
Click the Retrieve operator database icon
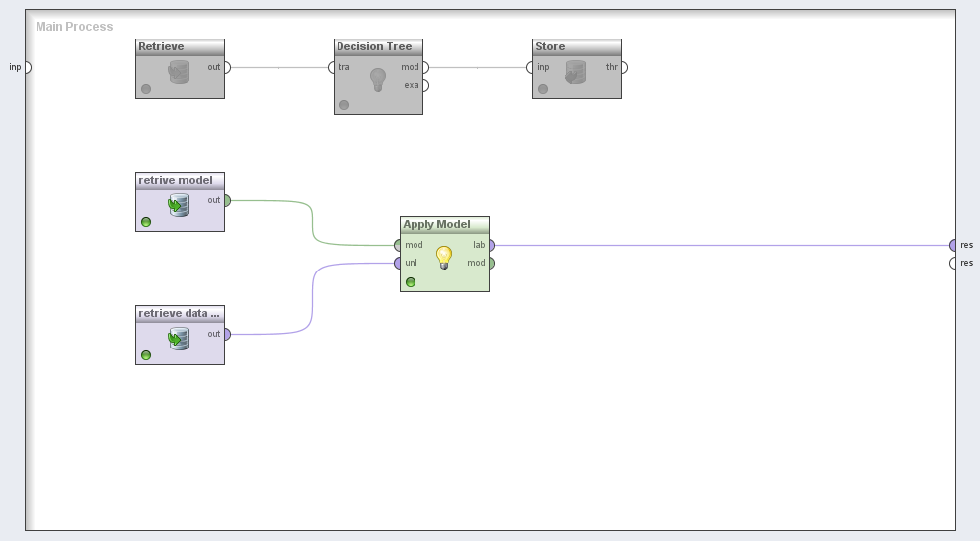click(x=179, y=72)
